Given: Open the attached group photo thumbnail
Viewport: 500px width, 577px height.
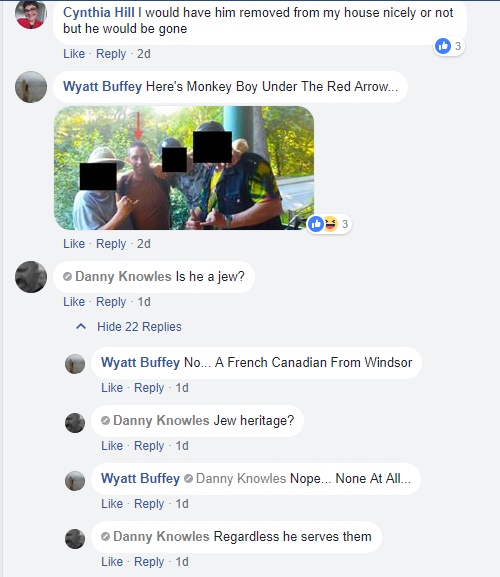Looking at the screenshot, I should click(x=184, y=168).
